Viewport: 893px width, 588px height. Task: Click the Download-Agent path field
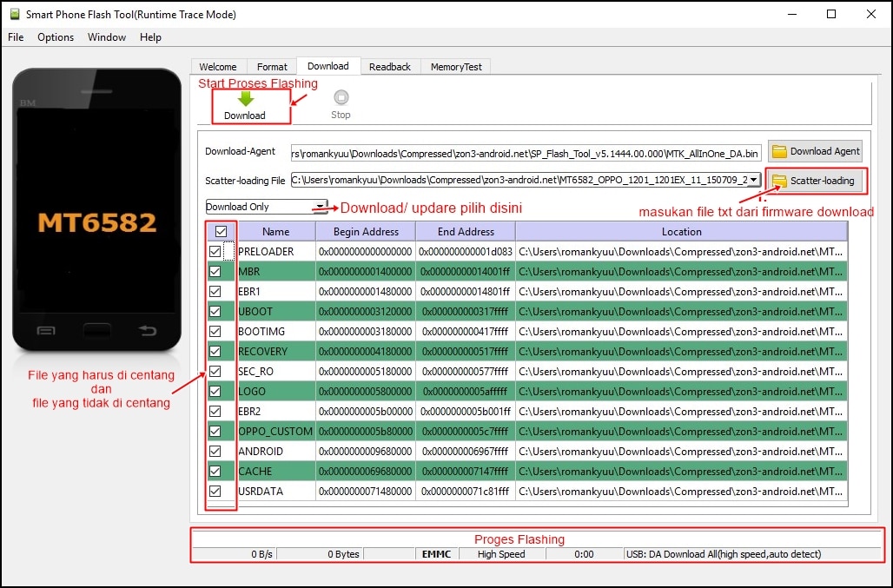[526, 153]
